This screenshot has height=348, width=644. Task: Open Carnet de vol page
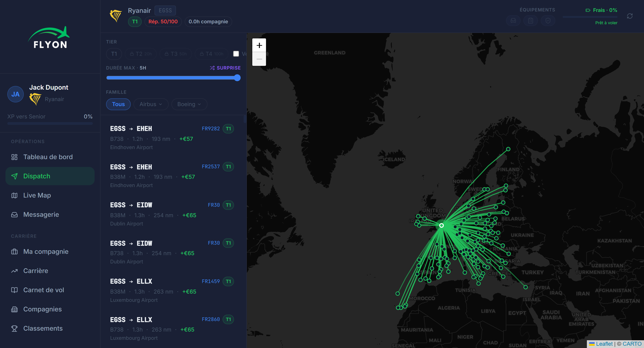[x=43, y=290]
